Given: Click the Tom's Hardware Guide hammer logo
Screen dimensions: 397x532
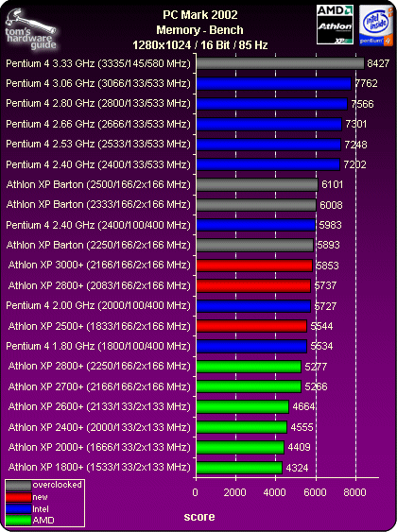Looking at the screenshot, I should click(x=31, y=30).
